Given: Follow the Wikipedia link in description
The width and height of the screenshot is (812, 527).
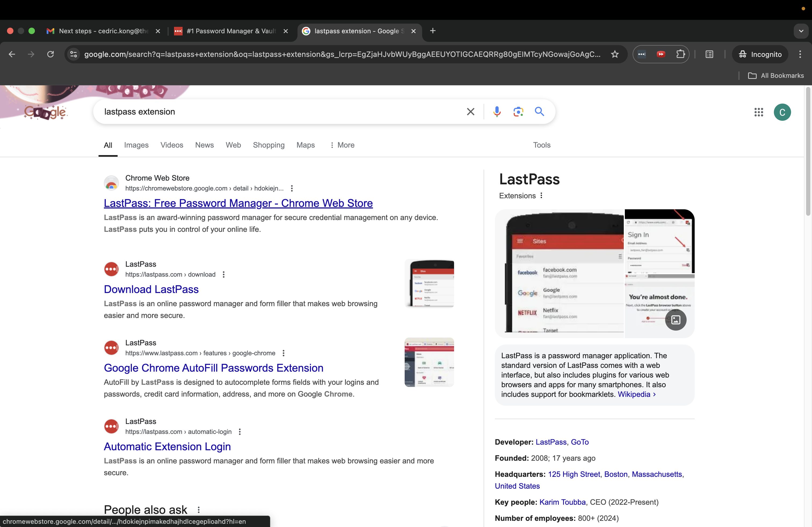Looking at the screenshot, I should pyautogui.click(x=636, y=394).
